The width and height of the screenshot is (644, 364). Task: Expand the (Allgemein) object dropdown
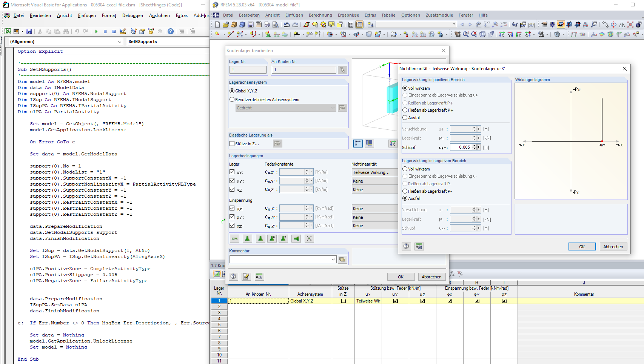120,42
